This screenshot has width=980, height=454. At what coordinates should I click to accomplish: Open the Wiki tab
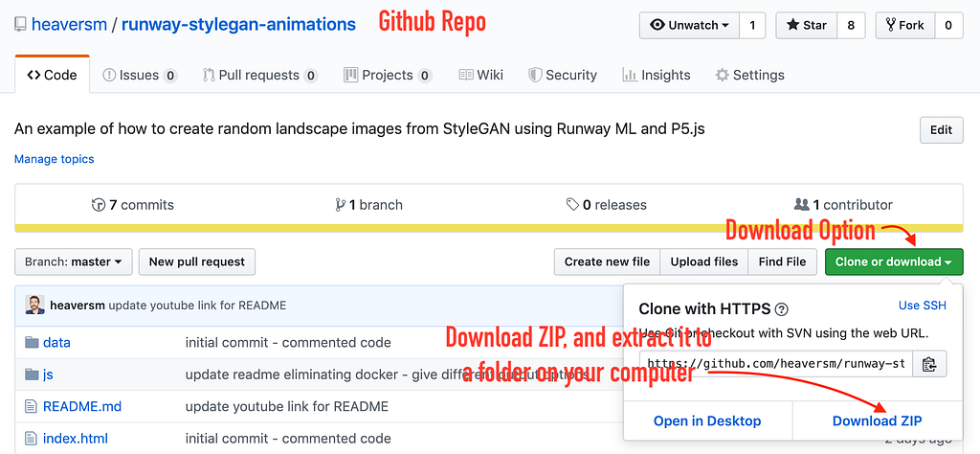tap(480, 75)
